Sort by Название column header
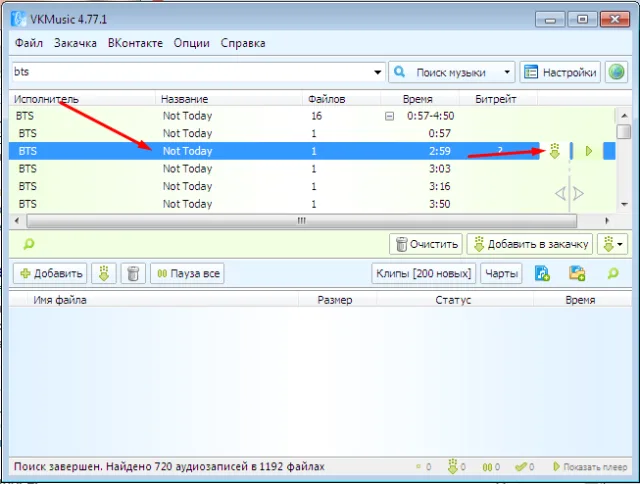The height and width of the screenshot is (484, 640). coord(229,99)
